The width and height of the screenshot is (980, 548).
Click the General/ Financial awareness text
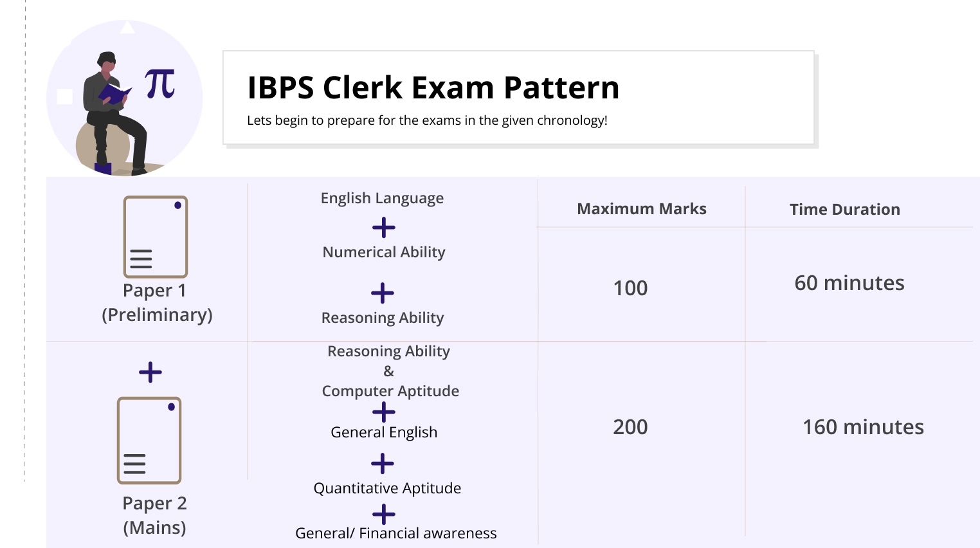pos(396,533)
